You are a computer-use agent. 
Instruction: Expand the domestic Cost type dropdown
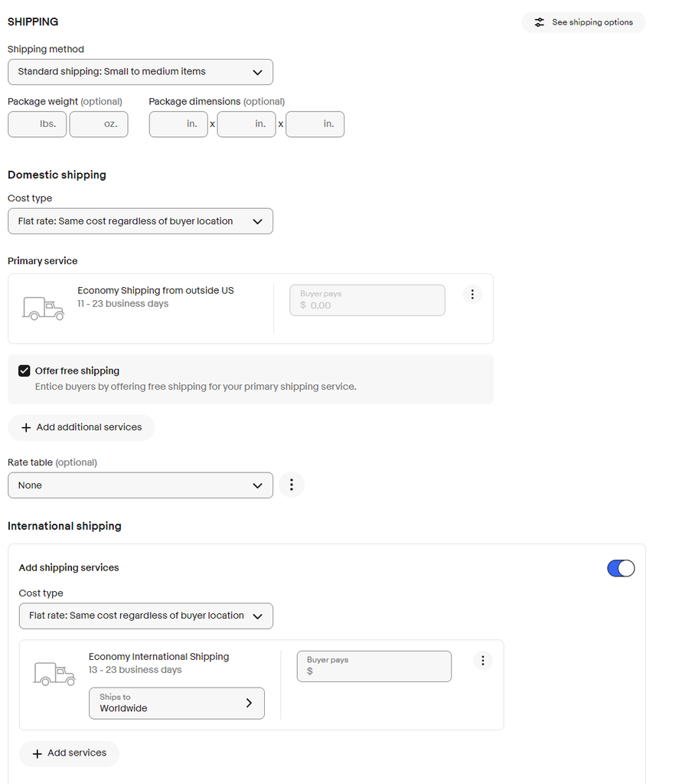click(140, 221)
